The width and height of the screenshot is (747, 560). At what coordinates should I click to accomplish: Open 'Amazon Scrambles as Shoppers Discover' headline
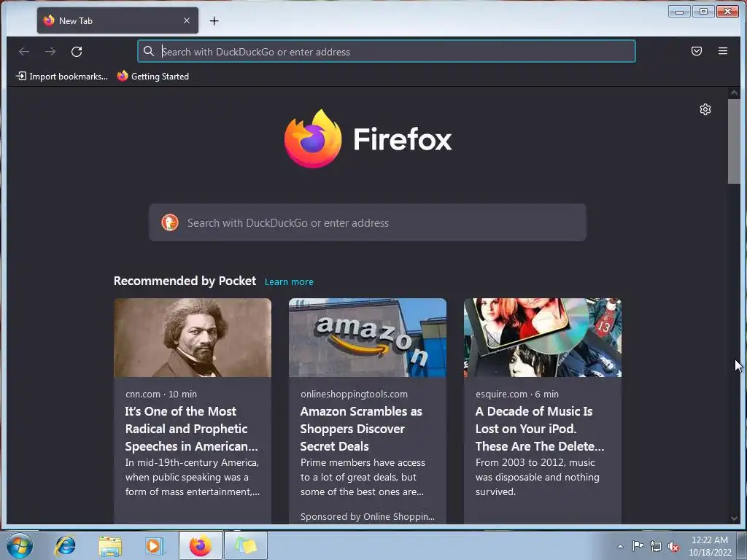click(x=361, y=429)
